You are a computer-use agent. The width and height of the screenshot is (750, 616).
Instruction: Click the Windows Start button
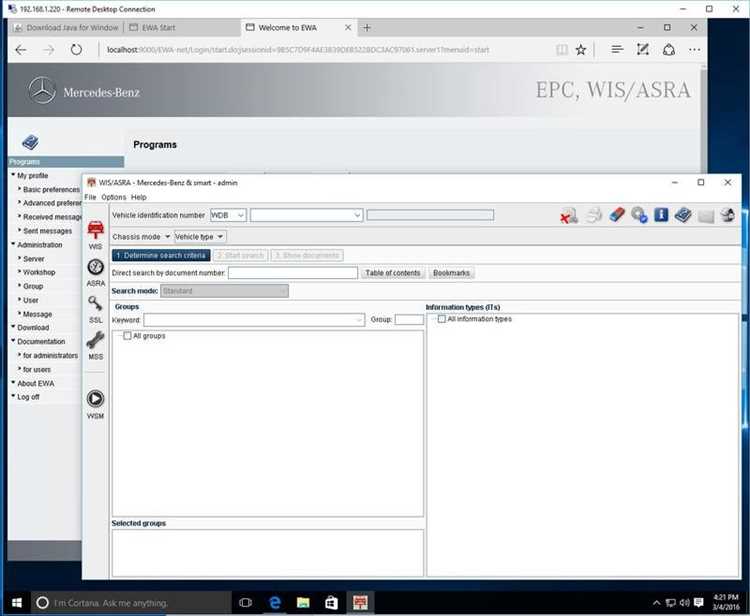point(16,603)
